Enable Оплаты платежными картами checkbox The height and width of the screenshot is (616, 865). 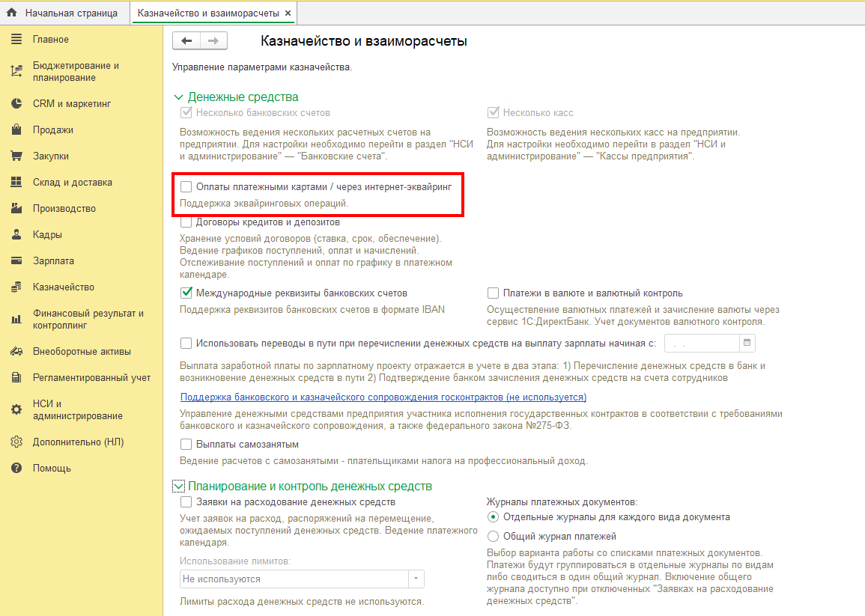click(x=186, y=187)
